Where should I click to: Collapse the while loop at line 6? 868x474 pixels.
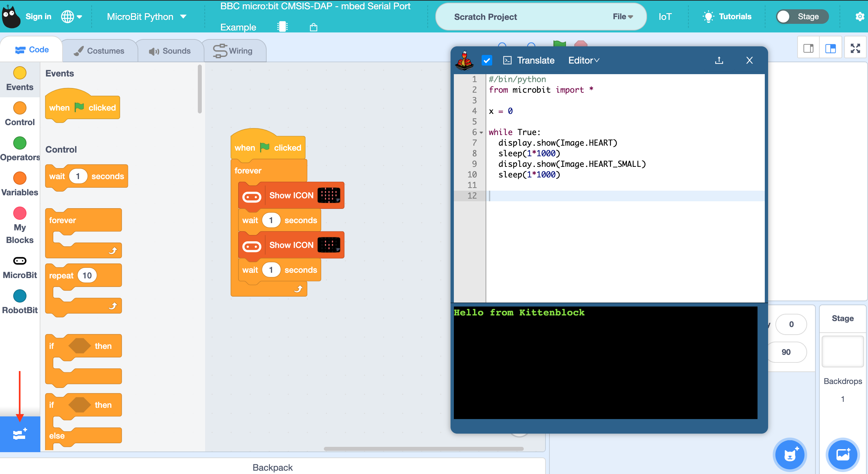click(481, 132)
